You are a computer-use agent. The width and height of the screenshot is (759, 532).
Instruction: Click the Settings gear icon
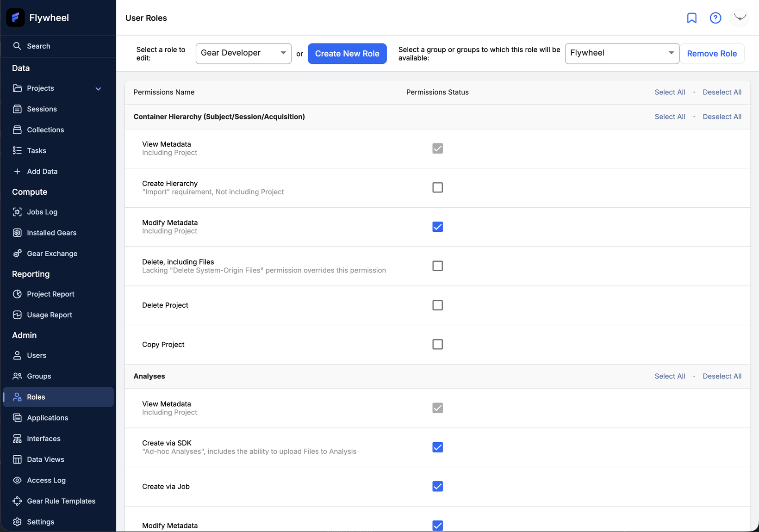click(x=17, y=522)
